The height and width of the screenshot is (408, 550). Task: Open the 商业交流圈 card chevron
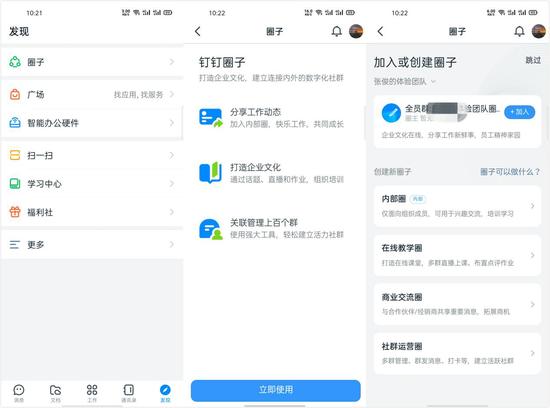coord(532,304)
